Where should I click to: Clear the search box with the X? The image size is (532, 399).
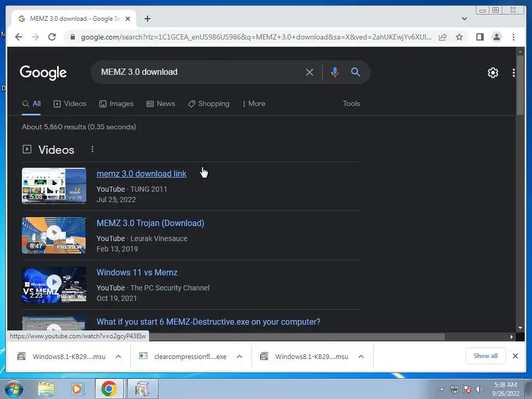310,72
